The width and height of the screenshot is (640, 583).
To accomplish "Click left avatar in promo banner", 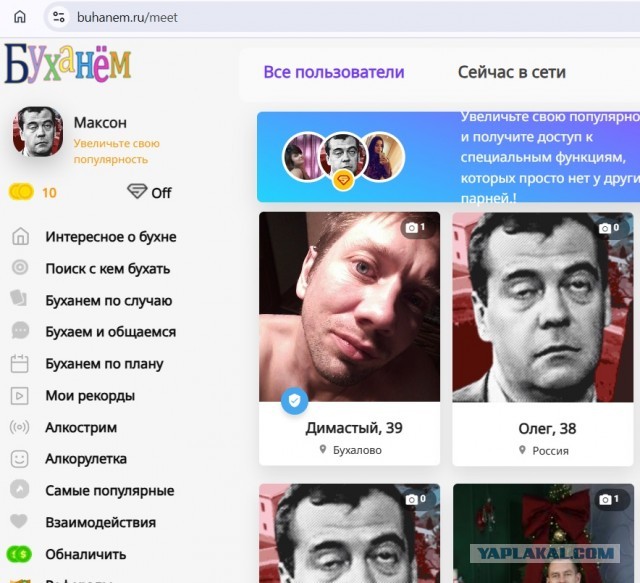I will 302,157.
